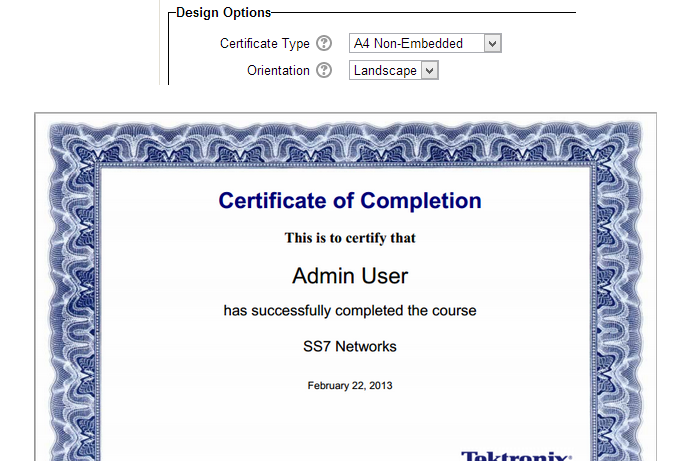The width and height of the screenshot is (685, 461).
Task: Click arrow button of Landscape dropdown
Action: pos(429,71)
